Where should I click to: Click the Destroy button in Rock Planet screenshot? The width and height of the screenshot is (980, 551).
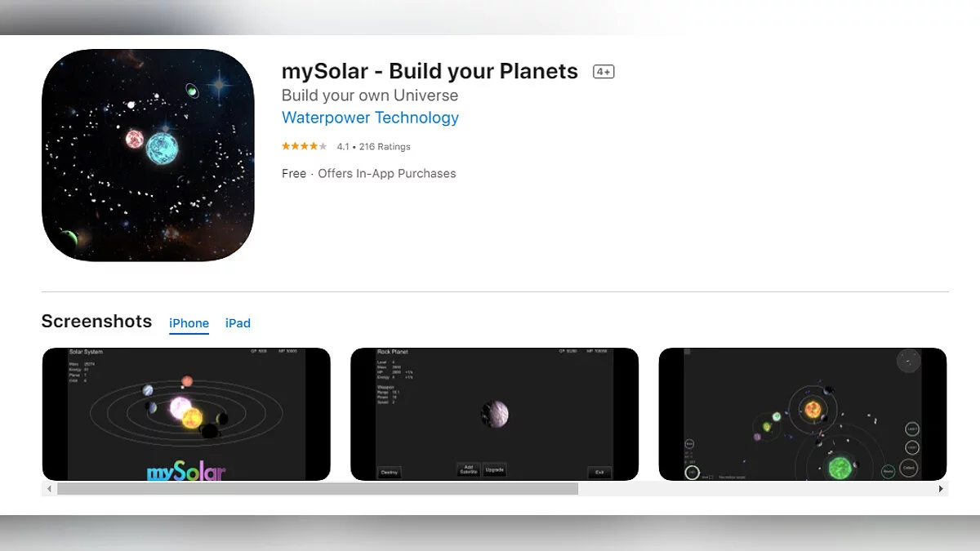390,472
